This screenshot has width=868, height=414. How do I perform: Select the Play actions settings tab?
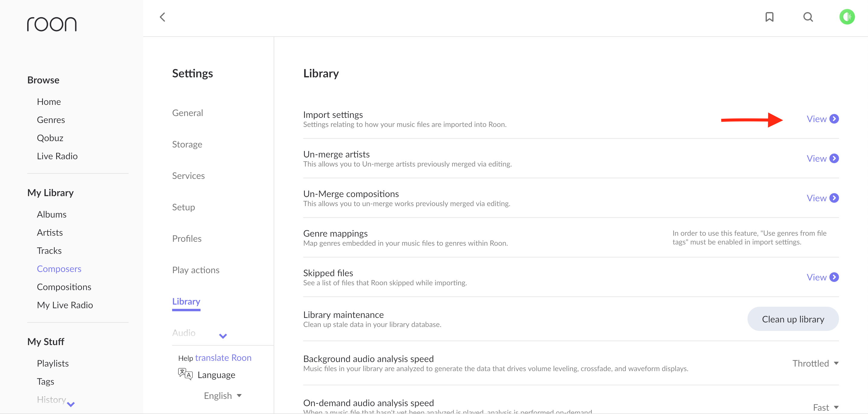(x=195, y=270)
